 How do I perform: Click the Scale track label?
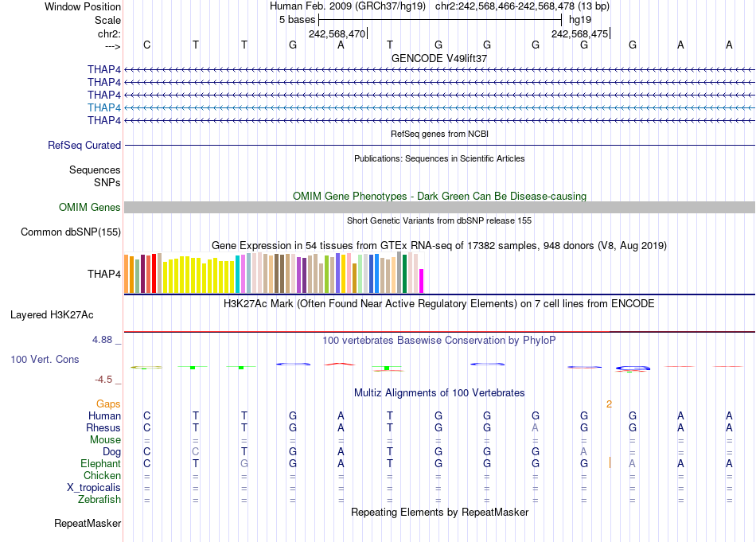coord(107,20)
